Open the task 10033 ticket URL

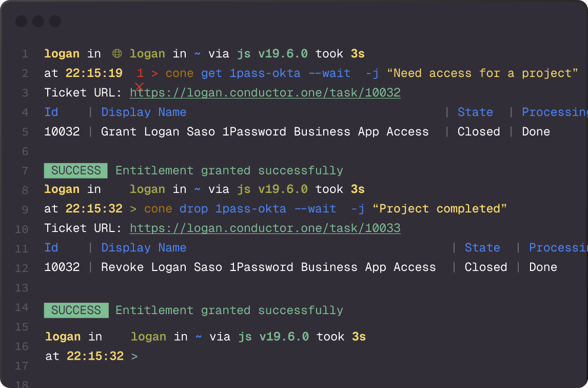[x=265, y=228]
